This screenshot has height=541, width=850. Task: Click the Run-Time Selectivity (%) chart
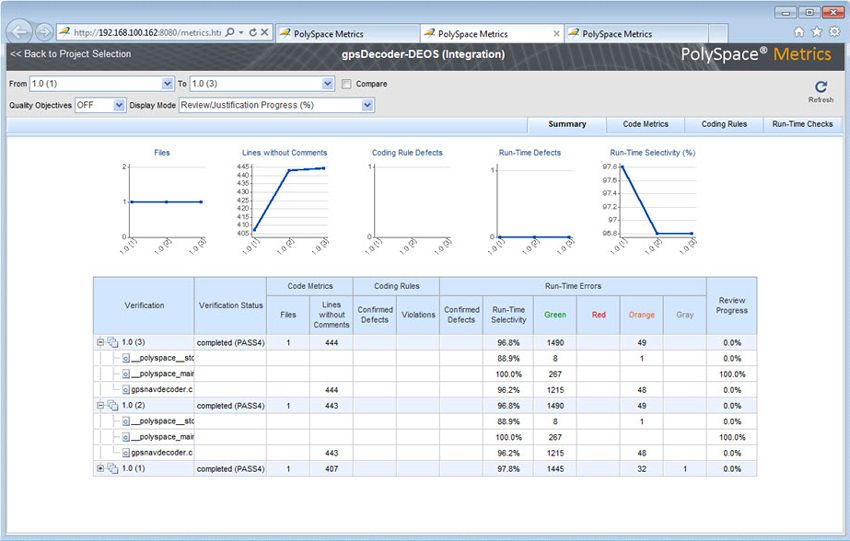(652, 200)
